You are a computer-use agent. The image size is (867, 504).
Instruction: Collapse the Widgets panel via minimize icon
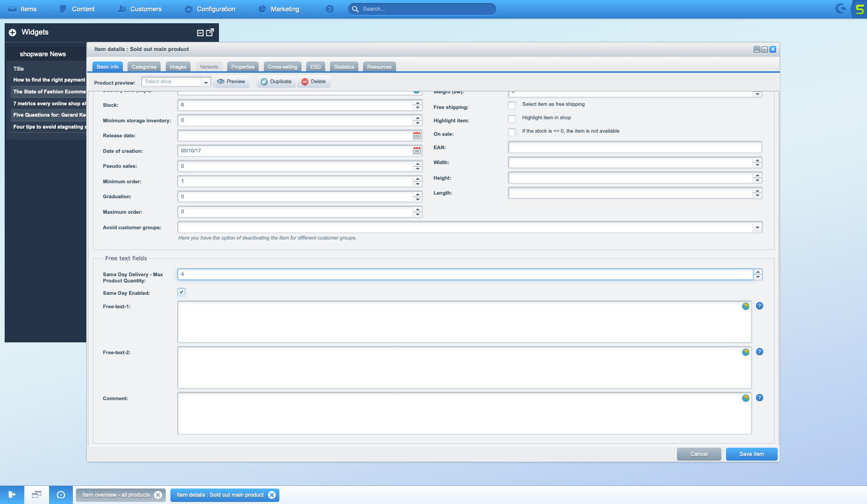(x=200, y=33)
